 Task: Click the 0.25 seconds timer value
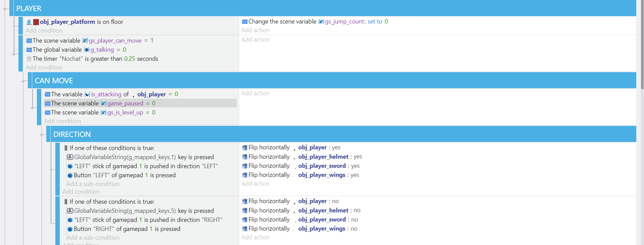129,59
